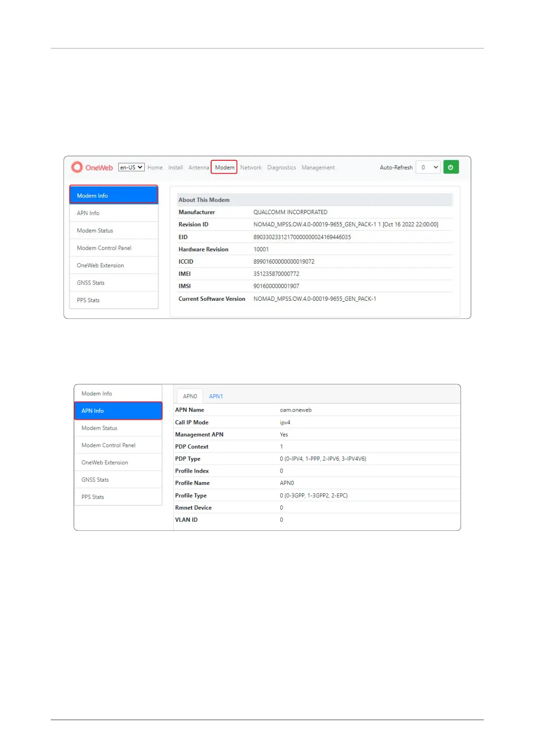The width and height of the screenshot is (535, 756).
Task: Click the VLAN ID label
Action: pos(186,520)
